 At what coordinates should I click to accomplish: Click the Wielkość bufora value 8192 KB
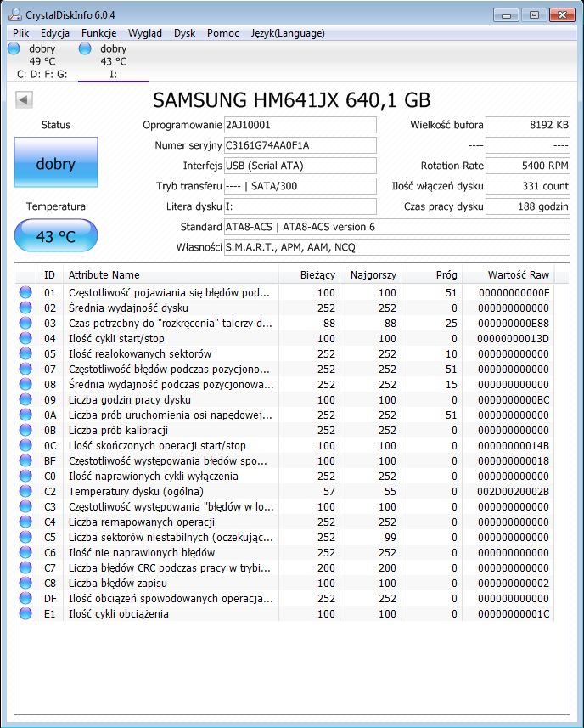click(528, 125)
